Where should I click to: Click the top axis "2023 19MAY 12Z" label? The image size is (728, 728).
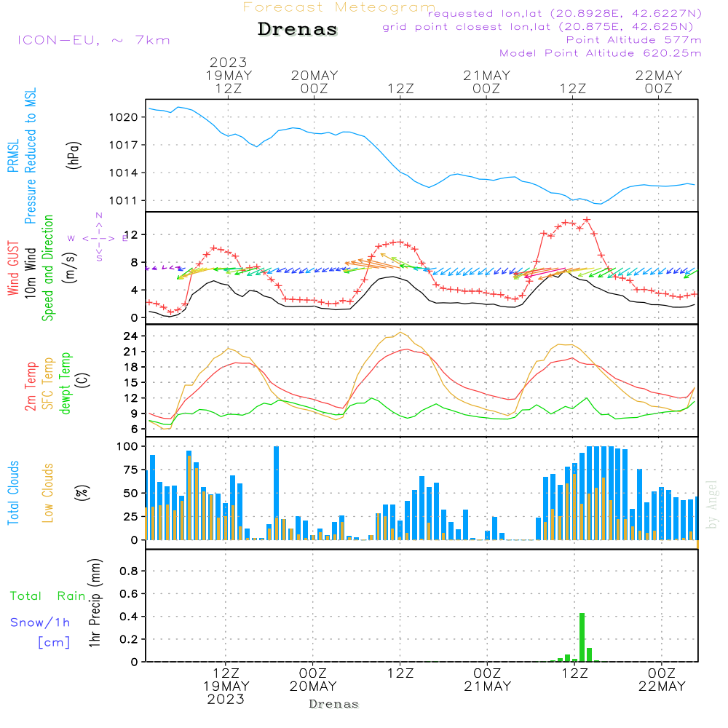[x=229, y=75]
